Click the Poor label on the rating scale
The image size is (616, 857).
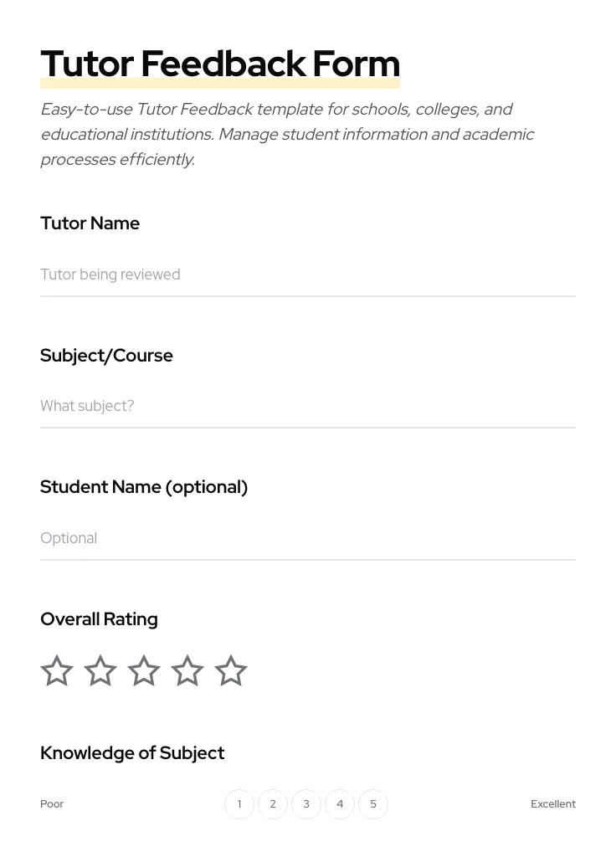[52, 803]
